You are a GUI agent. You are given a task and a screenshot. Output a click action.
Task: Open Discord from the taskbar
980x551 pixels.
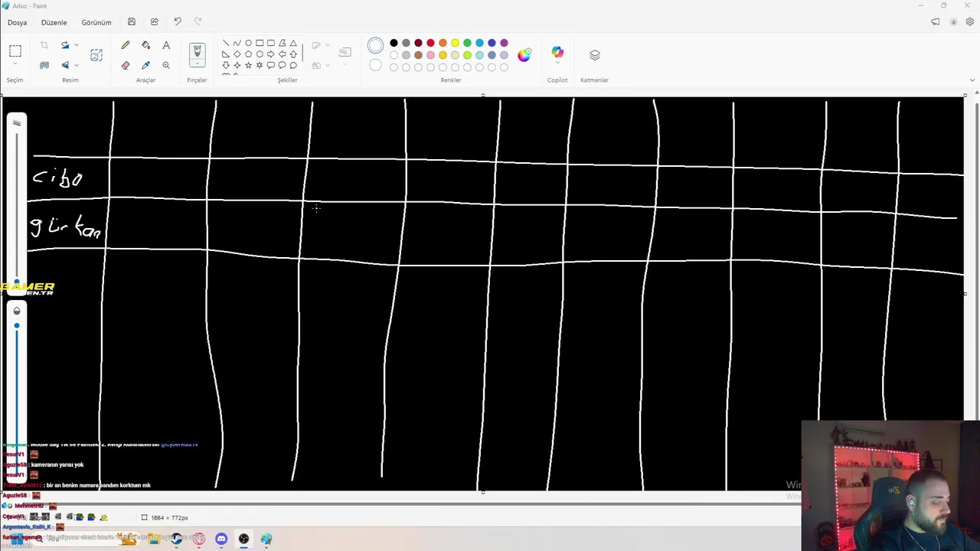click(x=221, y=539)
